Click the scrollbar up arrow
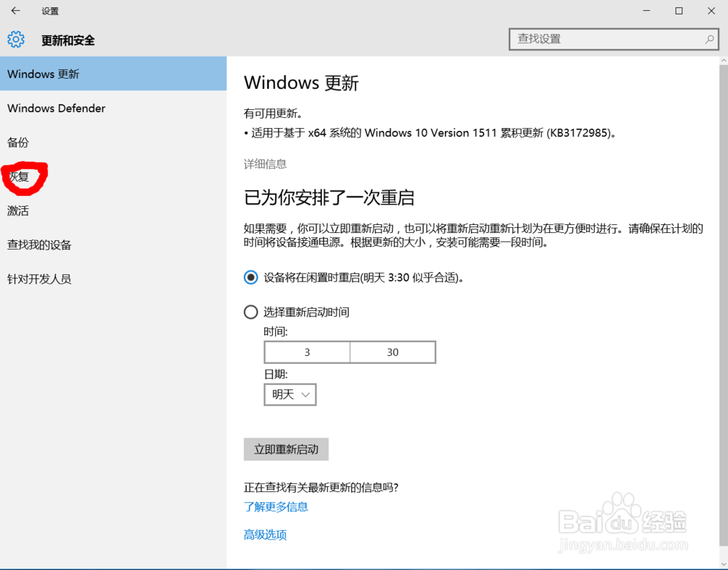This screenshot has height=570, width=728. coord(724,61)
